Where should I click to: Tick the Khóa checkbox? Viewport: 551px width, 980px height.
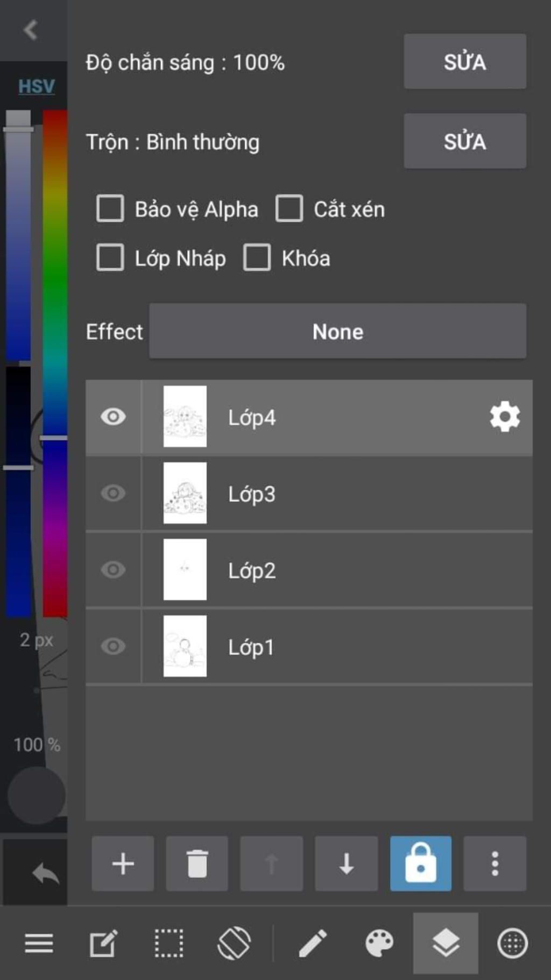257,258
